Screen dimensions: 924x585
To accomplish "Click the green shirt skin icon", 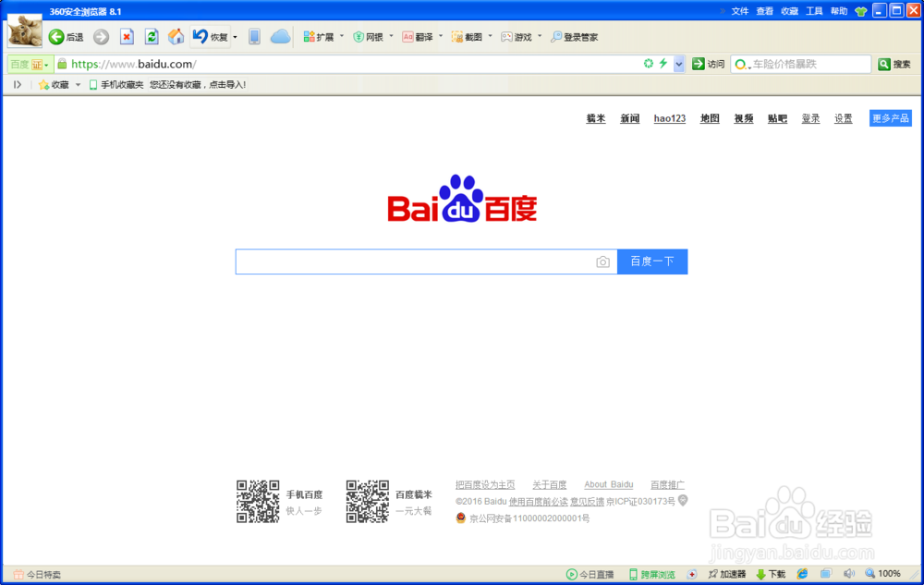I will click(x=861, y=11).
